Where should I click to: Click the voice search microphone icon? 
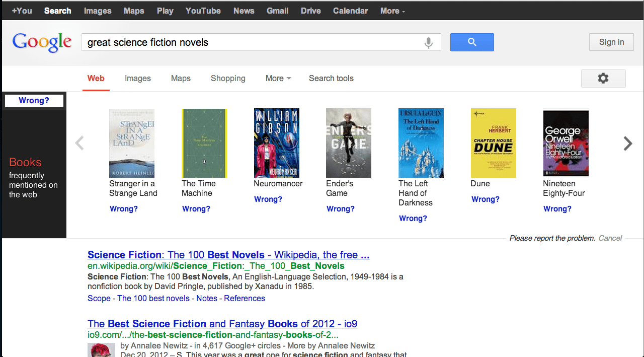(428, 43)
